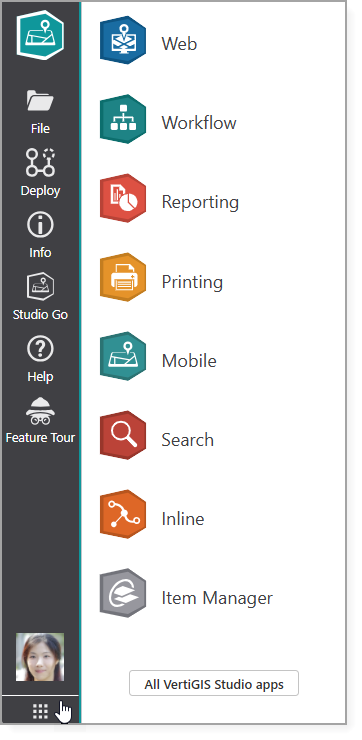Select the Web label in the app list

coord(179,44)
